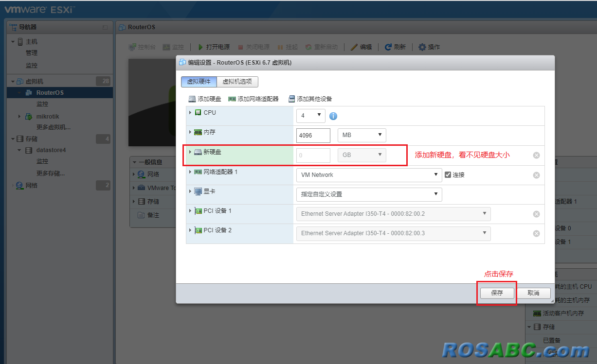The image size is (597, 364).
Task: Open the PCI 设备 2 adapter dropdown
Action: pos(393,233)
